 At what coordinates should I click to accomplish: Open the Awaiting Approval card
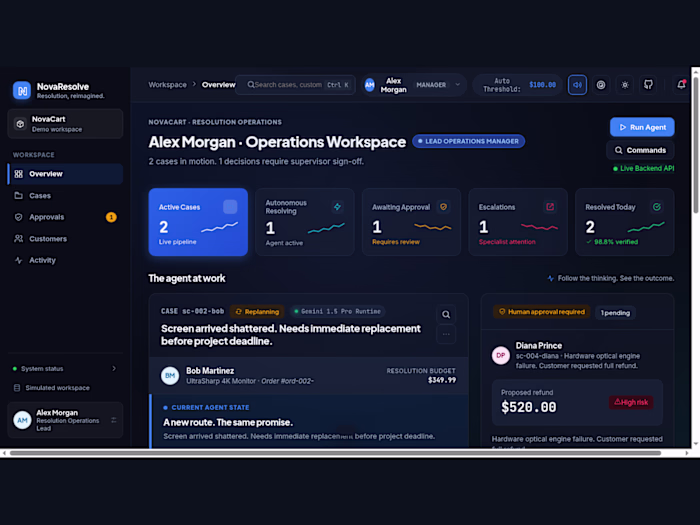click(x=412, y=222)
